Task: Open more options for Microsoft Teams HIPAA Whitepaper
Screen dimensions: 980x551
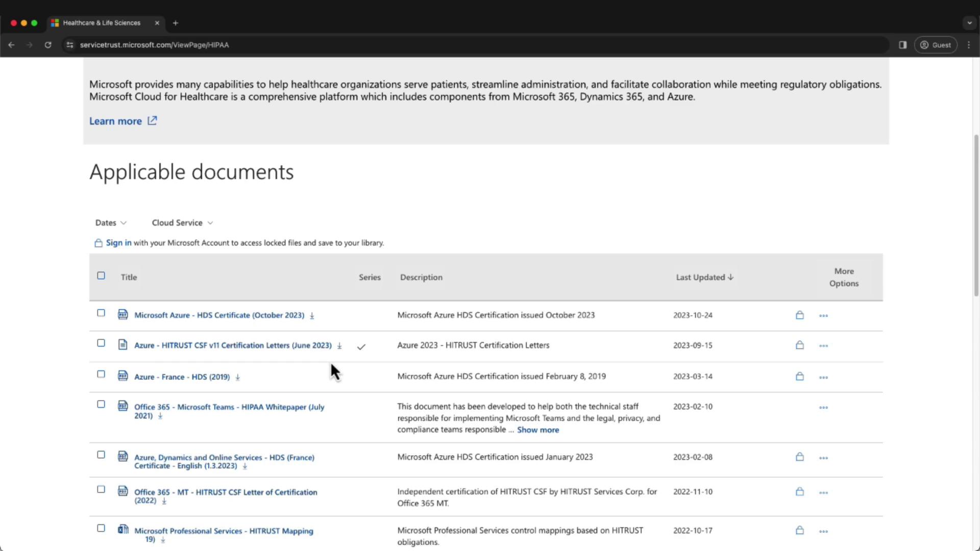Action: [x=823, y=408]
